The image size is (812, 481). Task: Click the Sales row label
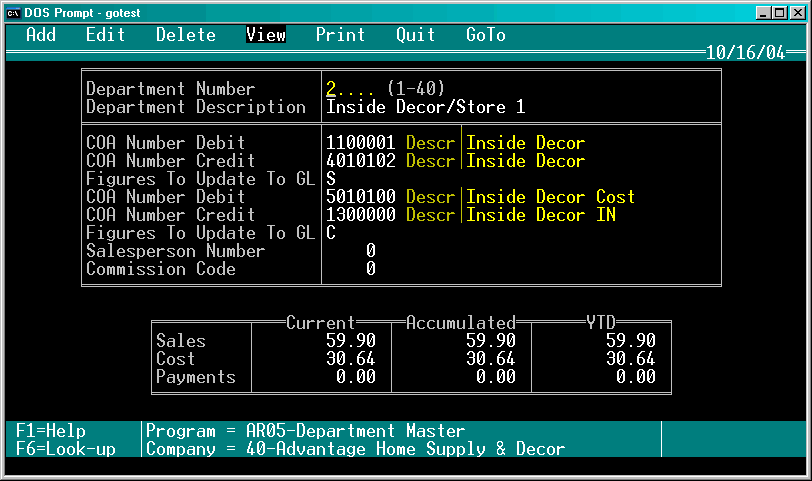coord(181,341)
